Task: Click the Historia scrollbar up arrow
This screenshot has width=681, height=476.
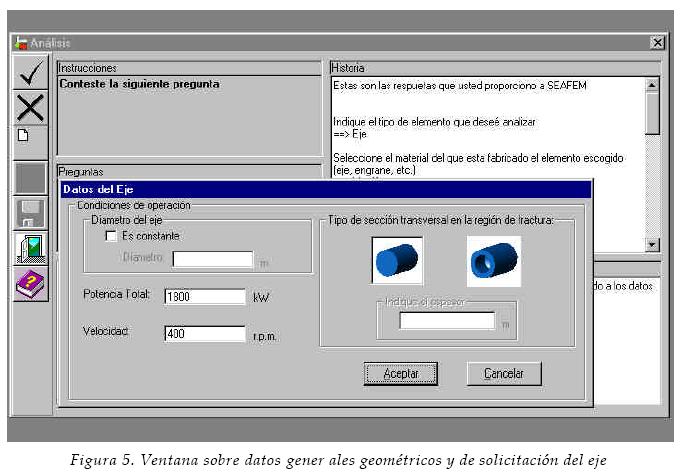Action: pyautogui.click(x=652, y=86)
